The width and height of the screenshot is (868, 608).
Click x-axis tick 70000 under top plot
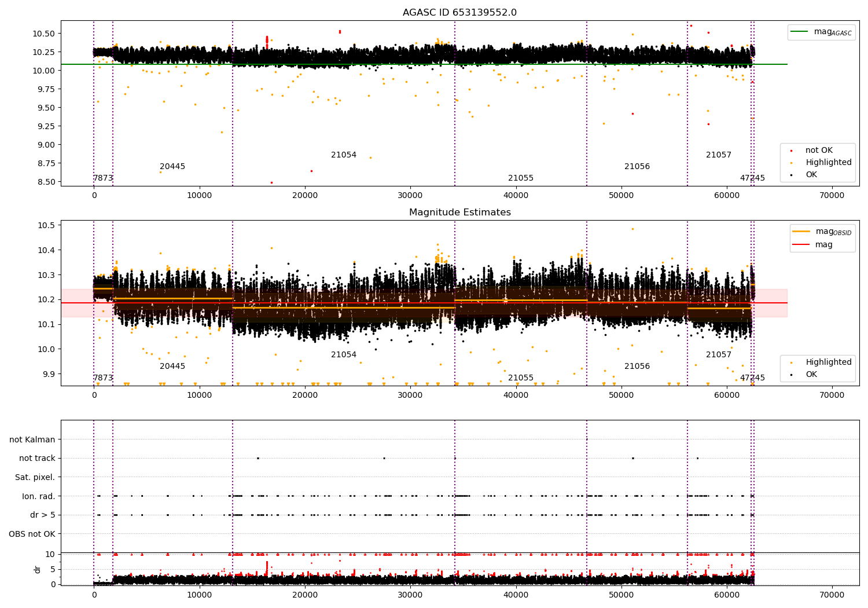tap(832, 196)
